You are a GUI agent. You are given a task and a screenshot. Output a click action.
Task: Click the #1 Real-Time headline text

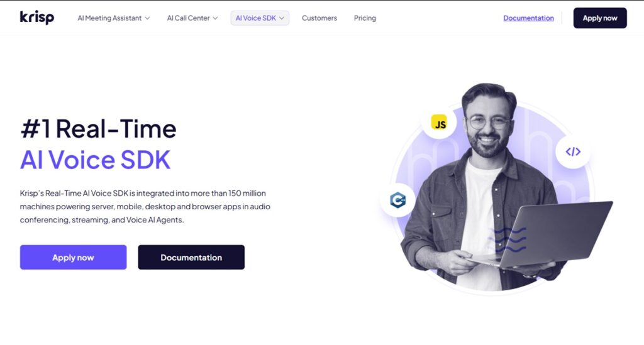click(x=98, y=128)
